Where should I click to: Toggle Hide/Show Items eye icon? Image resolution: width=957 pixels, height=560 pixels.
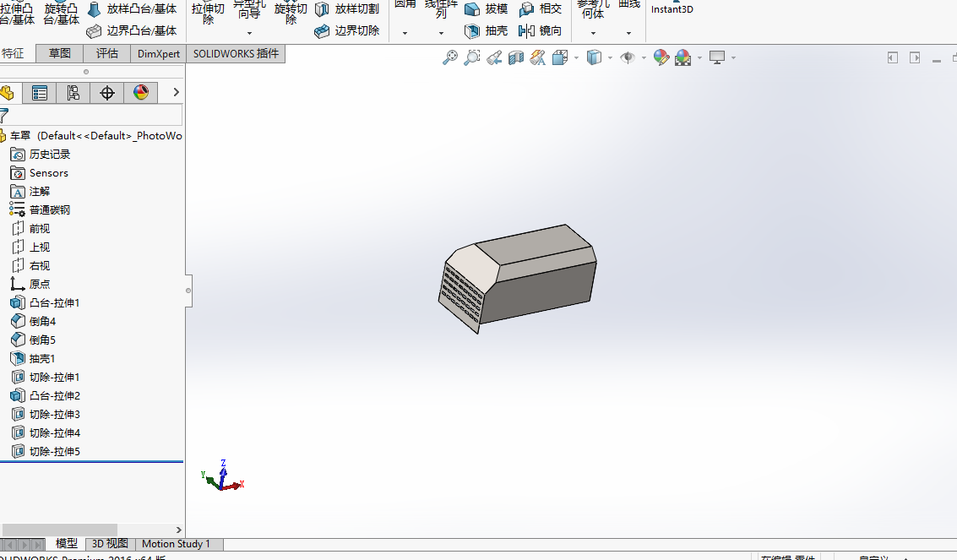tap(628, 58)
